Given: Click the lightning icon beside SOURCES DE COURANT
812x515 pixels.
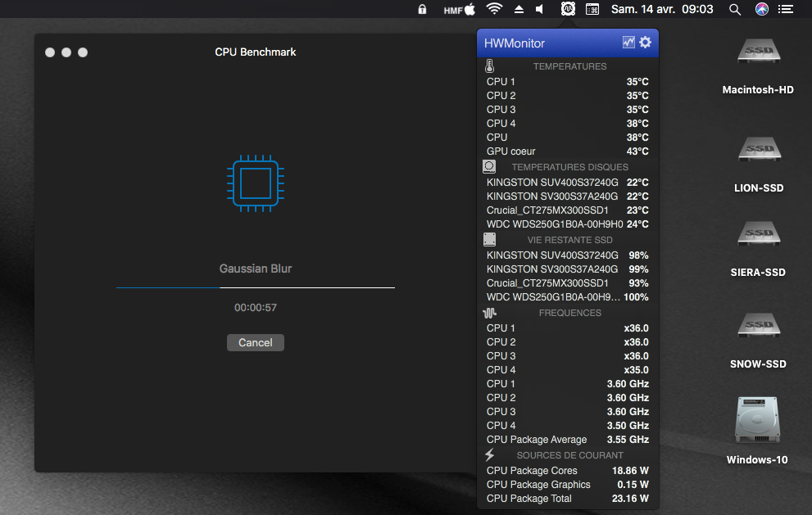Looking at the screenshot, I should [489, 455].
